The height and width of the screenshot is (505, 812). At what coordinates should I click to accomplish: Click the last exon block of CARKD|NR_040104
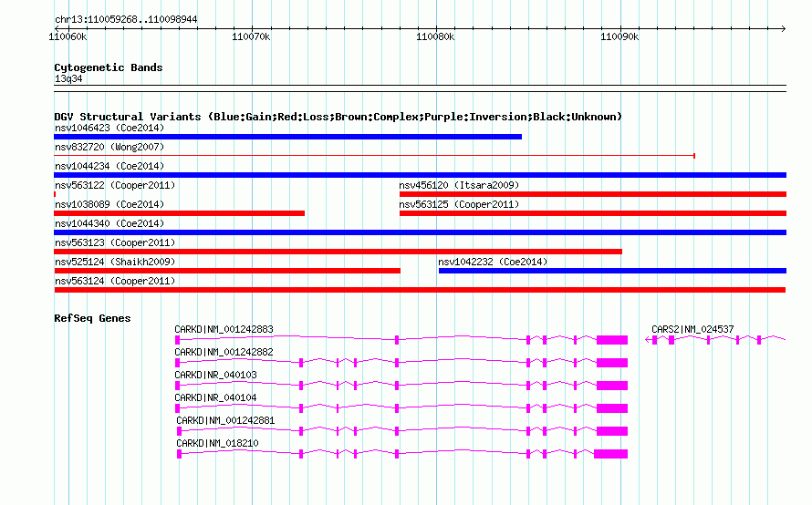612,408
